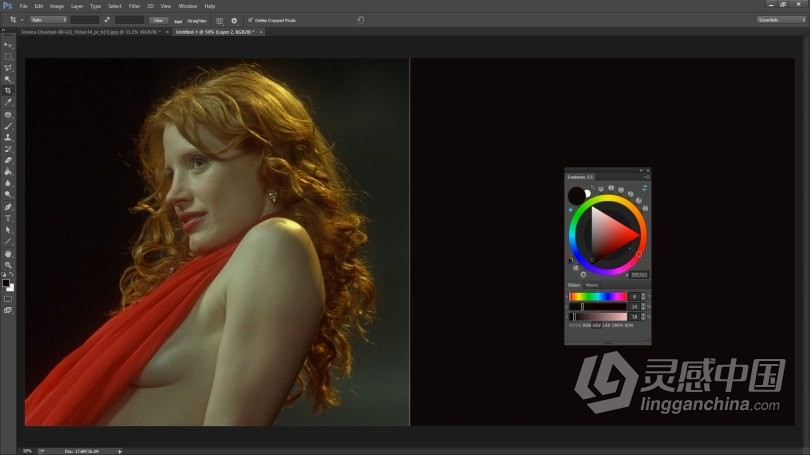Open the status bar info arrow
Screen dimensions: 810x455
coord(120,451)
